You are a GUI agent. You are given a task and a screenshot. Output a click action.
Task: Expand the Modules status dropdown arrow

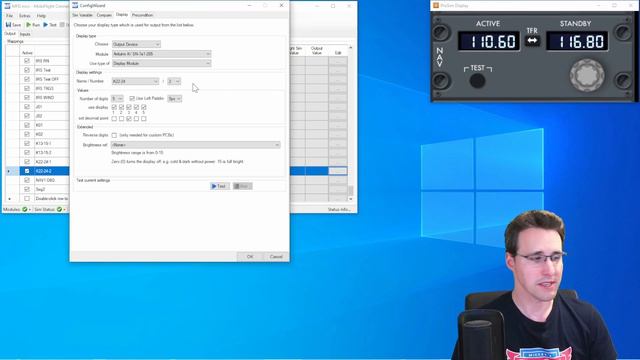coord(30,210)
